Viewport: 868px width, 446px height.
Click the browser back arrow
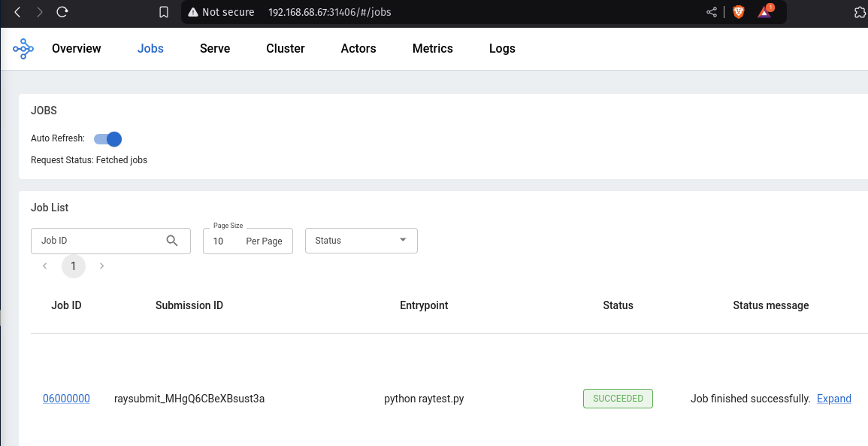(17, 12)
